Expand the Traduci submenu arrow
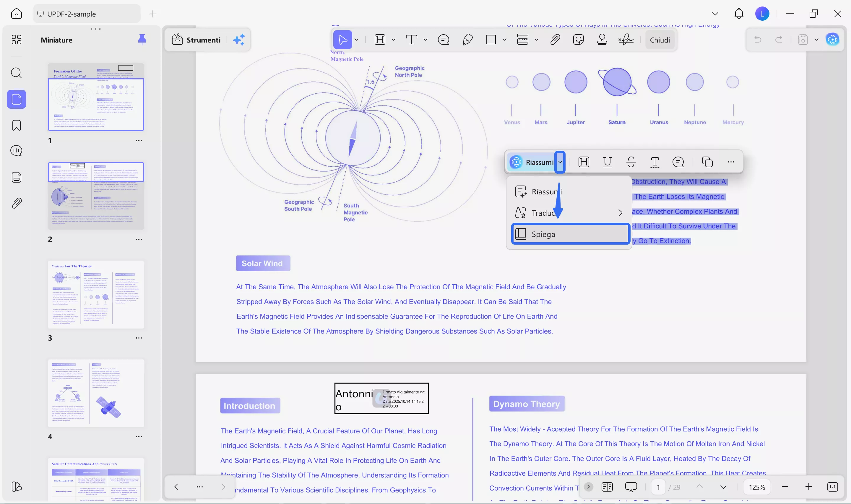This screenshot has width=851, height=504. point(620,213)
